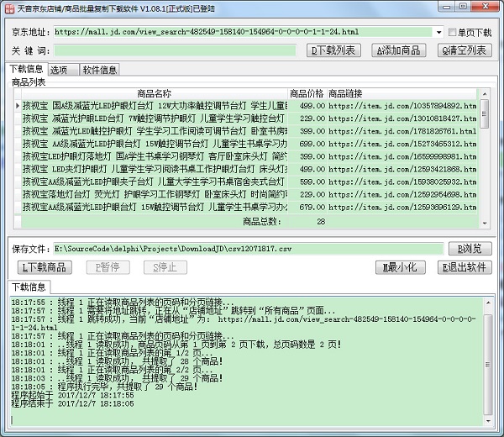The height and width of the screenshot is (437, 504).
Task: Click the Q清空列表 button
Action: 465,50
